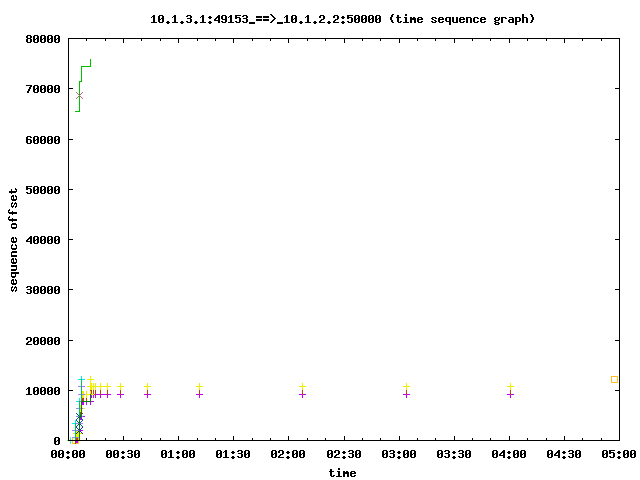This screenshot has height=480, width=640.
Task: Click the magenta plus marker just past 03:00
Action: (406, 394)
